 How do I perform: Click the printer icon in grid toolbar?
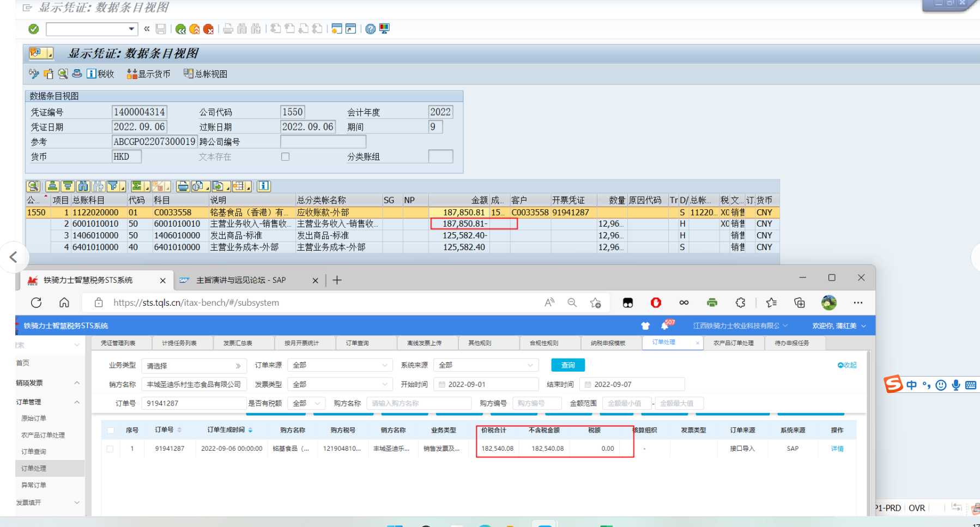pos(183,186)
